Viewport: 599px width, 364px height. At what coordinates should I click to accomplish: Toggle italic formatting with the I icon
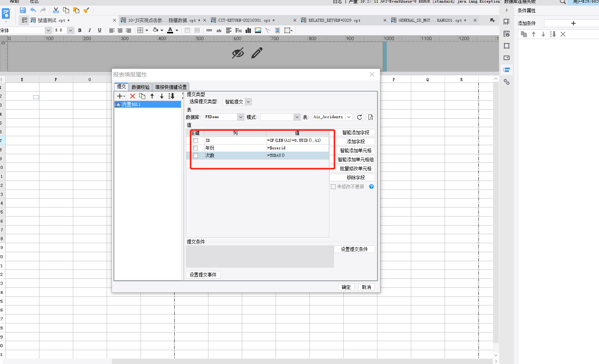tap(89, 30)
